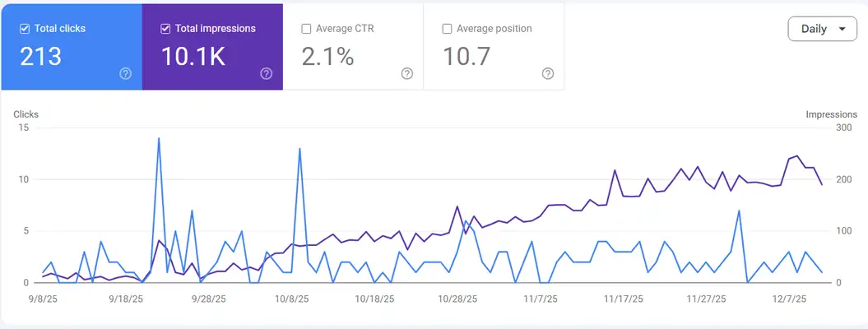Click the 2.1% Average CTR value

point(328,57)
